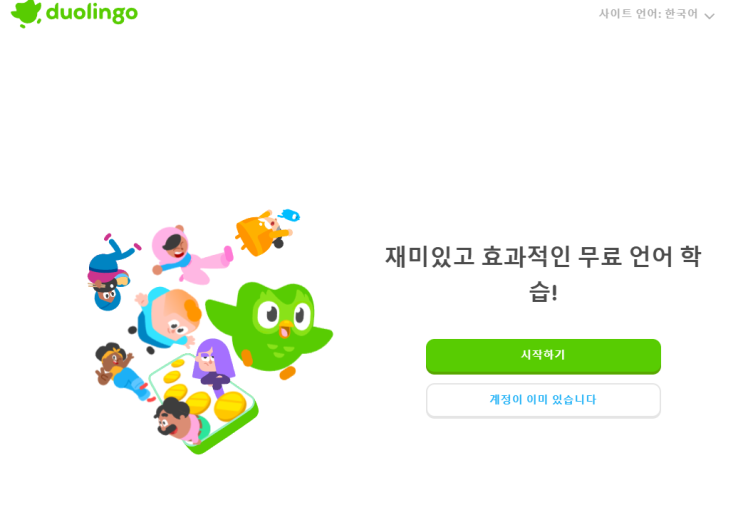
Task: Click the green Duo owl logo icon
Action: click(x=26, y=13)
